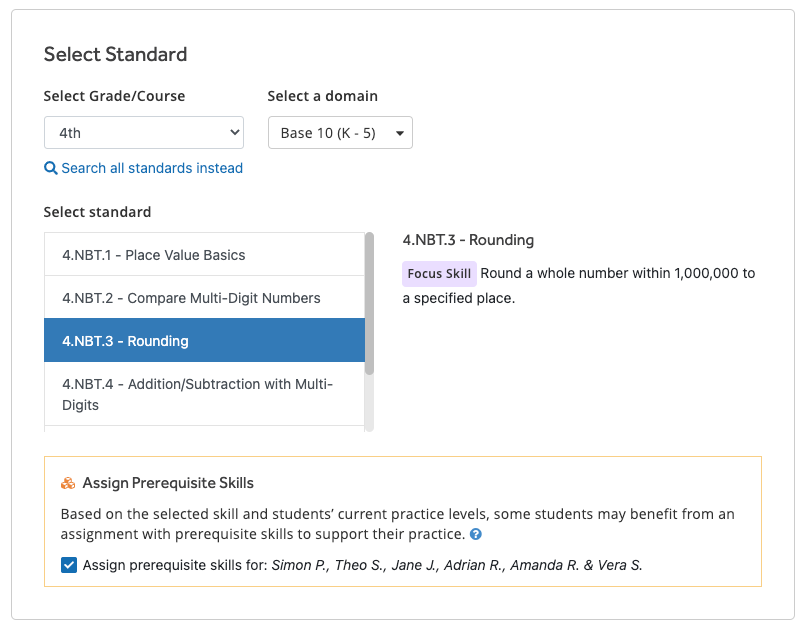Click the rounding skill description text
The height and width of the screenshot is (632, 806).
(617, 274)
